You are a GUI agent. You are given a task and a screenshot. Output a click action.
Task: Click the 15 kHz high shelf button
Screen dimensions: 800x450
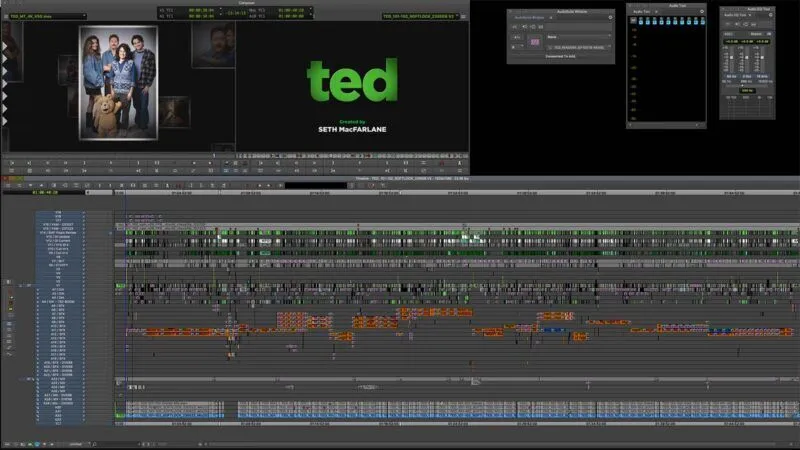(762, 77)
